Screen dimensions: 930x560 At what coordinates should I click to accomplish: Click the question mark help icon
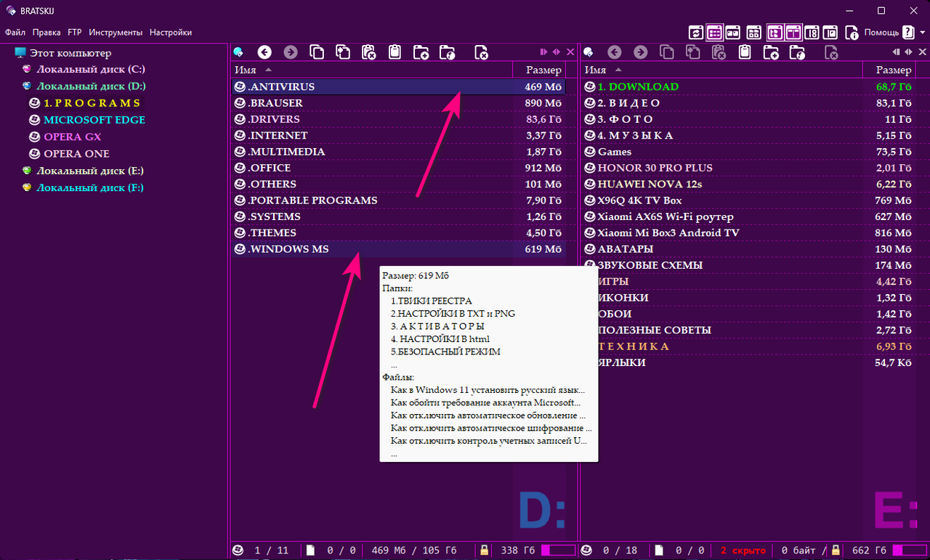908,32
